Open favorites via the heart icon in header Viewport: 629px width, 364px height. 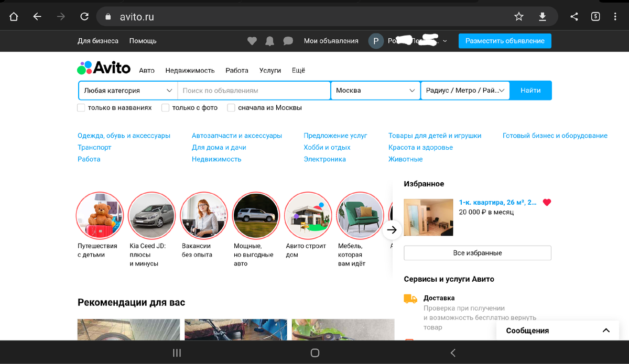click(252, 41)
